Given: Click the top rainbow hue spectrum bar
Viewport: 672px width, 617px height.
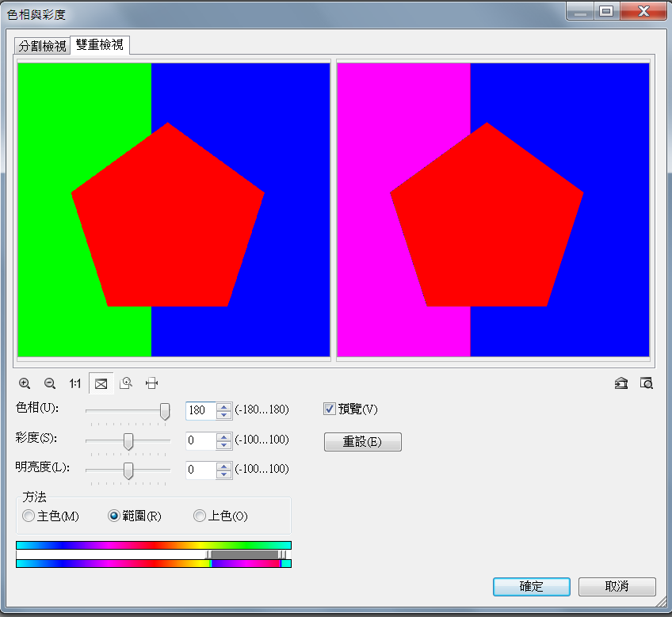Looking at the screenshot, I should click(x=154, y=545).
